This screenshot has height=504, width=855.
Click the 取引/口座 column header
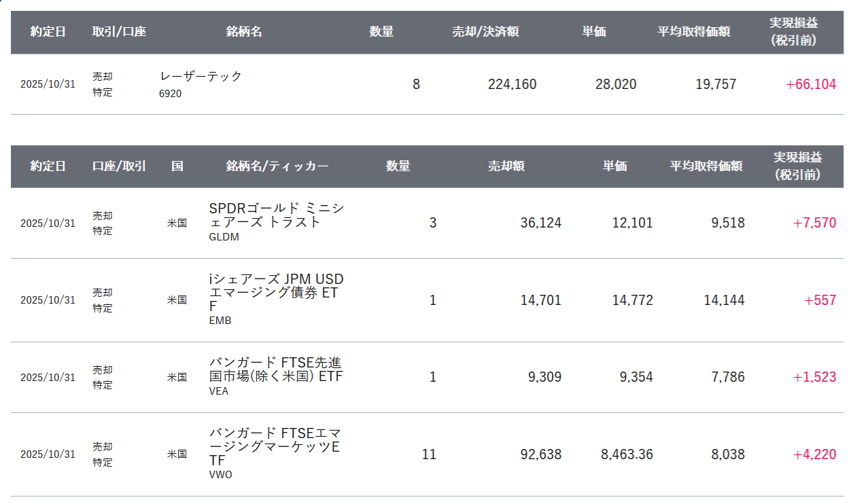[x=119, y=32]
